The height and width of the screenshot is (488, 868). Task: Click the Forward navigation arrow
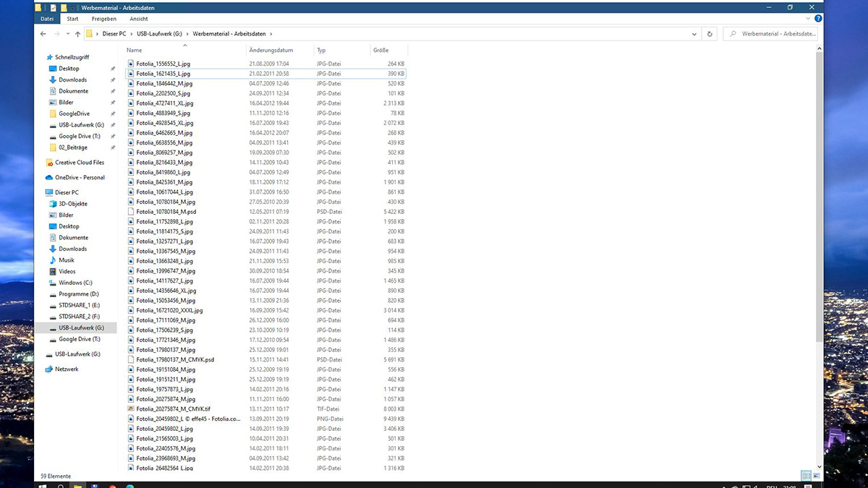pos(57,34)
